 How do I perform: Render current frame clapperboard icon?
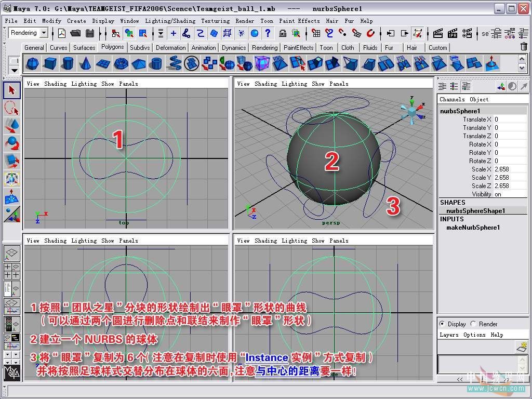pyautogui.click(x=438, y=33)
